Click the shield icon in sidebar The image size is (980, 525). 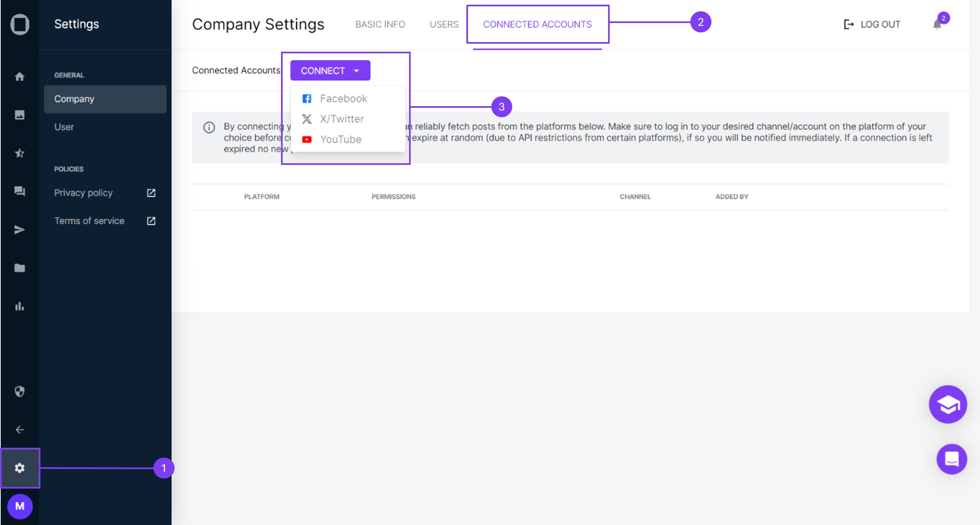[x=20, y=391]
